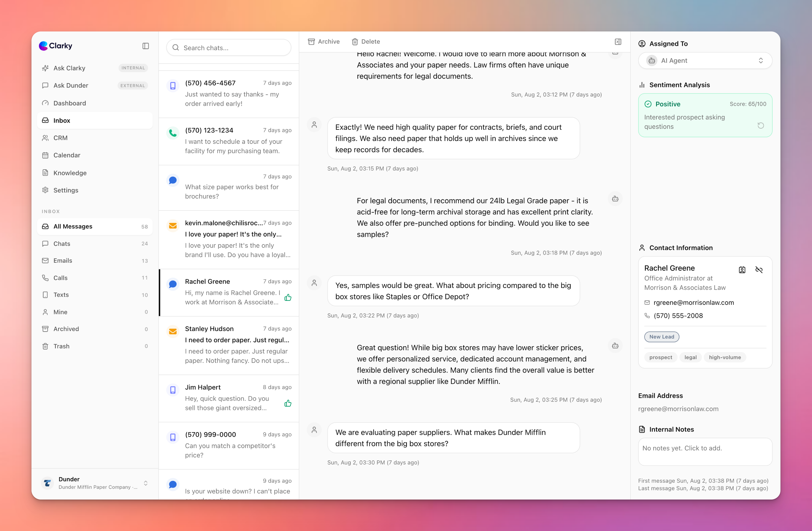The image size is (812, 531).
Task: Filter inbox by Chats
Action: click(x=95, y=244)
